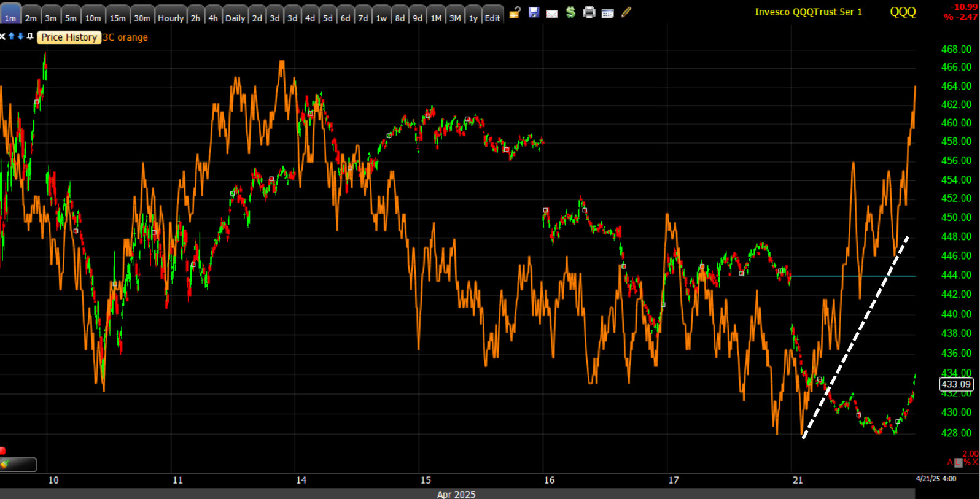Click the QQQ ticker symbol

tap(903, 12)
